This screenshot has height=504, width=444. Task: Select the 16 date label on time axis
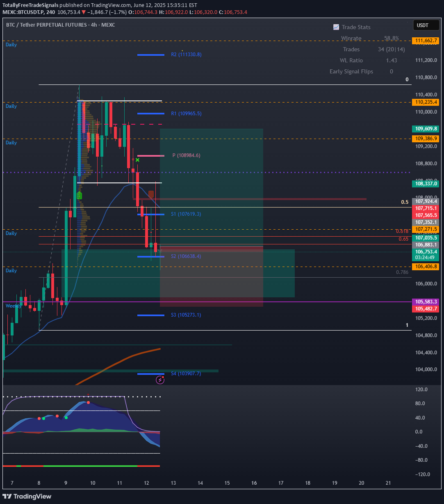pyautogui.click(x=254, y=483)
